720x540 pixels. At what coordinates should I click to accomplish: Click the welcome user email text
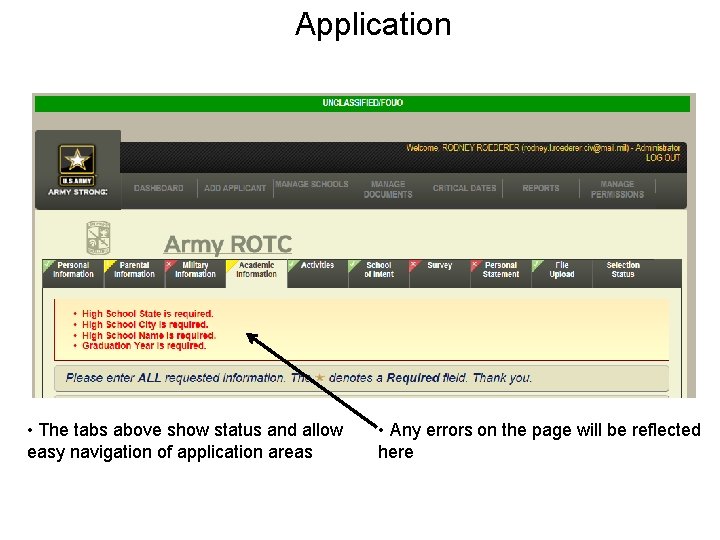coord(575,148)
